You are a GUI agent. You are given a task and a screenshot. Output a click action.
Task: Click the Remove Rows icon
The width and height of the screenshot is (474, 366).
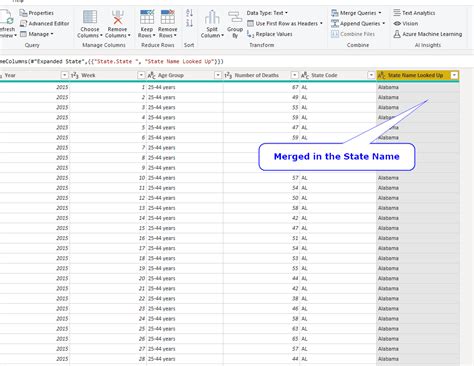[168, 17]
